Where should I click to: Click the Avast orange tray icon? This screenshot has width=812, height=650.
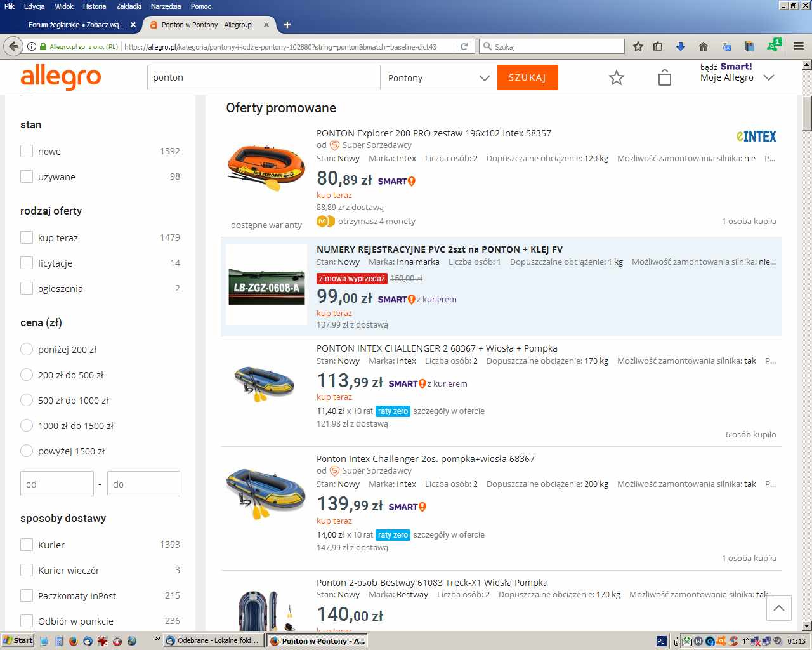(x=721, y=641)
